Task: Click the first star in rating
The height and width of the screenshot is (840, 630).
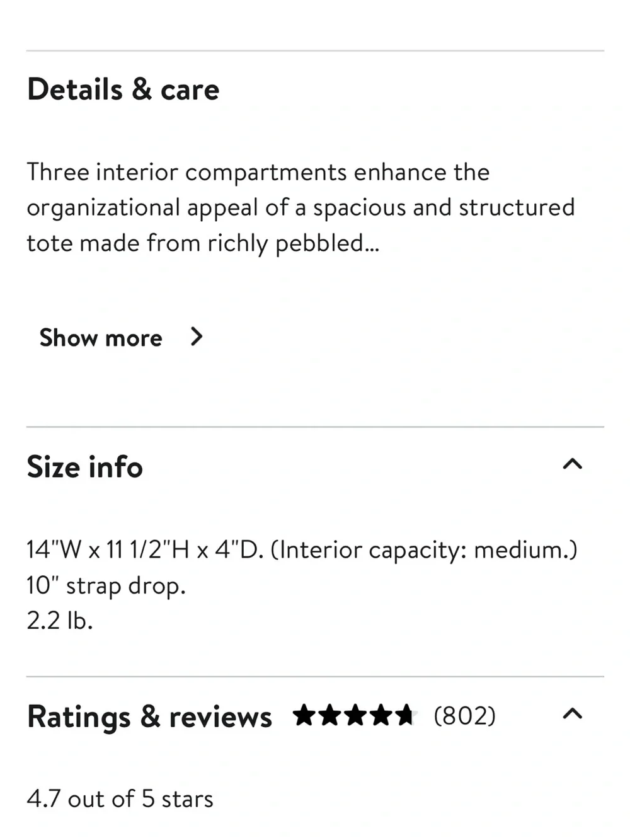Action: (x=304, y=715)
